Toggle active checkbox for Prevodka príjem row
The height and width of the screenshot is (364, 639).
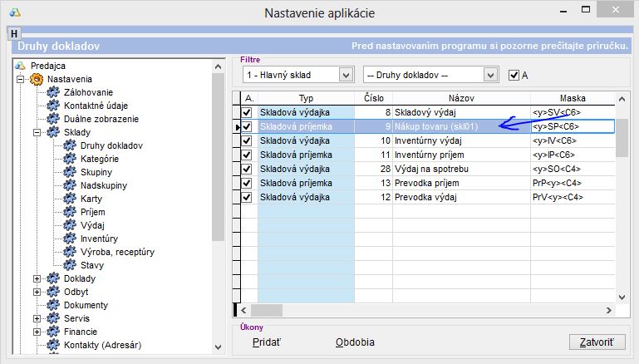pos(247,183)
